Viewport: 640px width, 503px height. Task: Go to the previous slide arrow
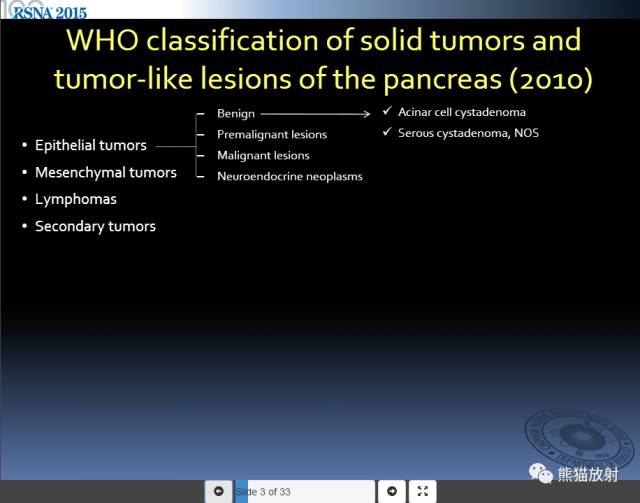pyautogui.click(x=218, y=491)
